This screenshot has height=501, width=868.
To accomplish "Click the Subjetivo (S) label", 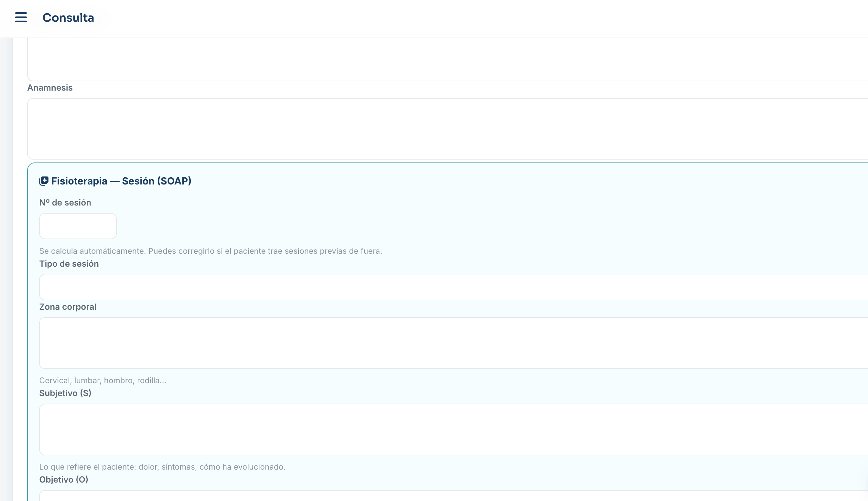I will [65, 393].
